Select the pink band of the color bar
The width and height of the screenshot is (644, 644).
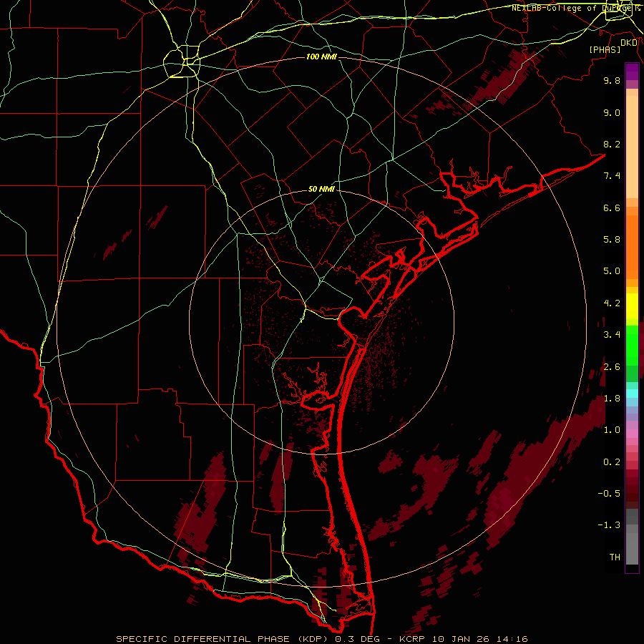click(632, 434)
